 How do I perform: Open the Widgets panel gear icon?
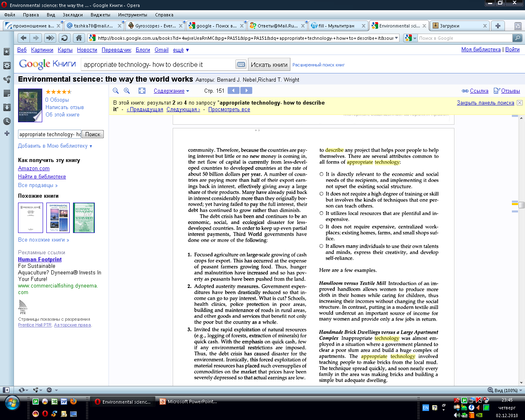tap(7, 66)
